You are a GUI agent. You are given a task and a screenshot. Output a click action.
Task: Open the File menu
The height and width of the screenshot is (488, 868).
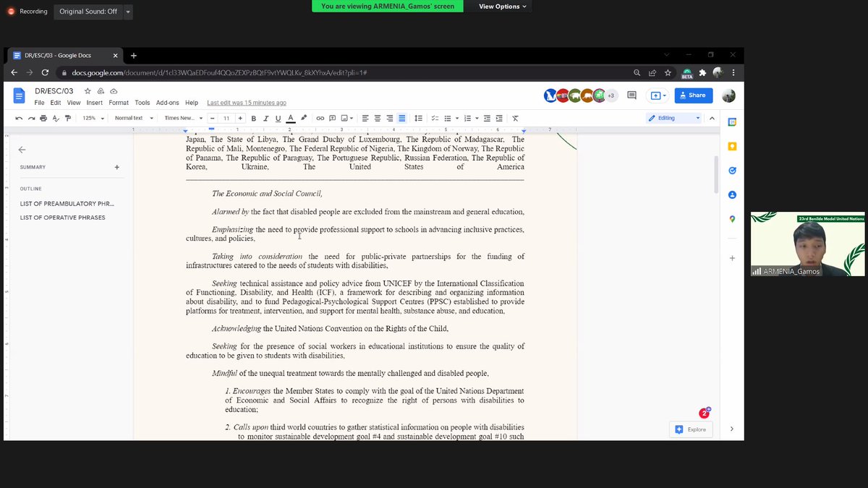click(39, 103)
